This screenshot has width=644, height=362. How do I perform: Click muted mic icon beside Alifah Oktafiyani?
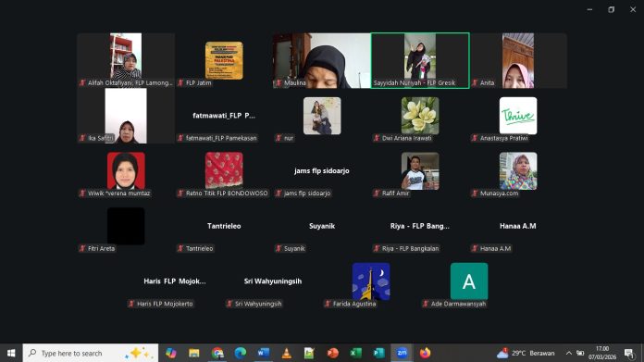pos(82,82)
